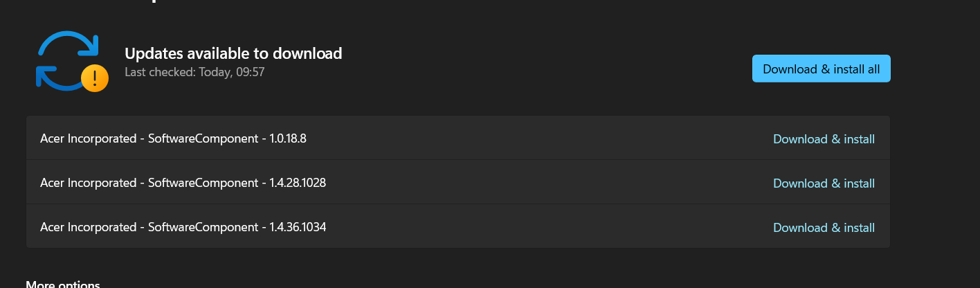This screenshot has width=980, height=288.
Task: Click the orange exclamation warning badge
Action: point(94,78)
